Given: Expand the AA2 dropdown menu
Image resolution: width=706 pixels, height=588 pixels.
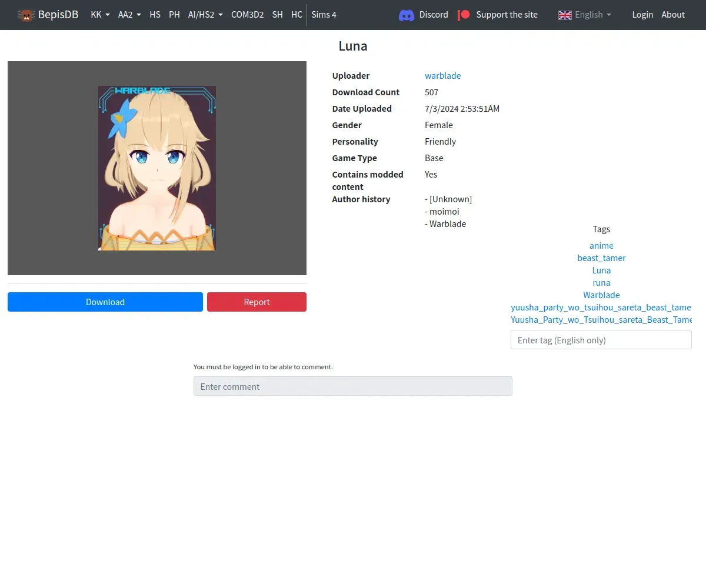Looking at the screenshot, I should click(129, 15).
